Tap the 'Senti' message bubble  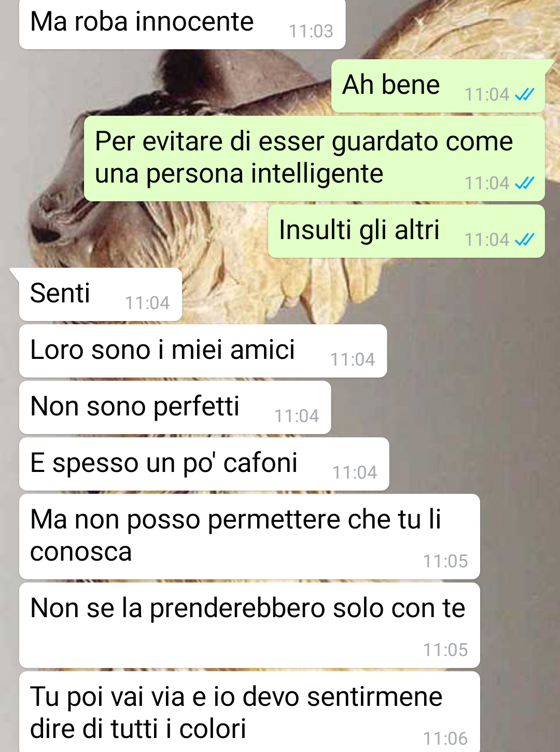pyautogui.click(x=101, y=295)
